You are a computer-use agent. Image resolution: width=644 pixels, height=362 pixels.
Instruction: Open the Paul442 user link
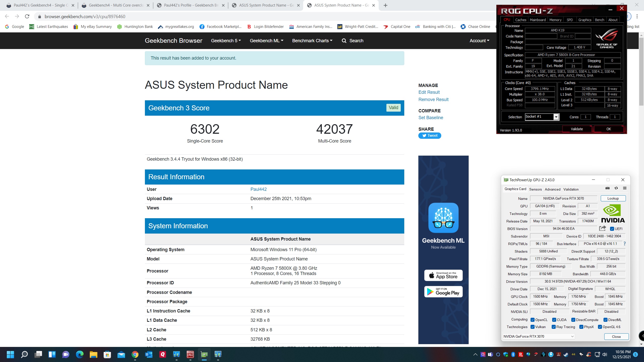tap(258, 189)
